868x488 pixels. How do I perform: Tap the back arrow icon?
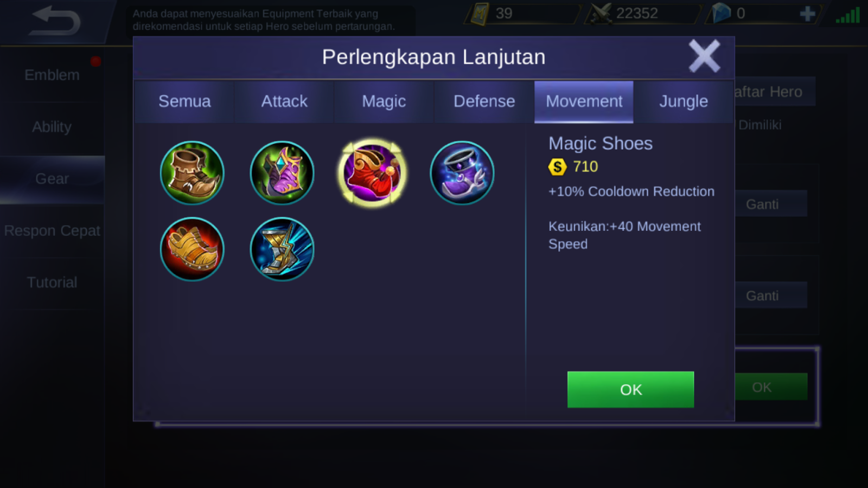click(x=55, y=21)
